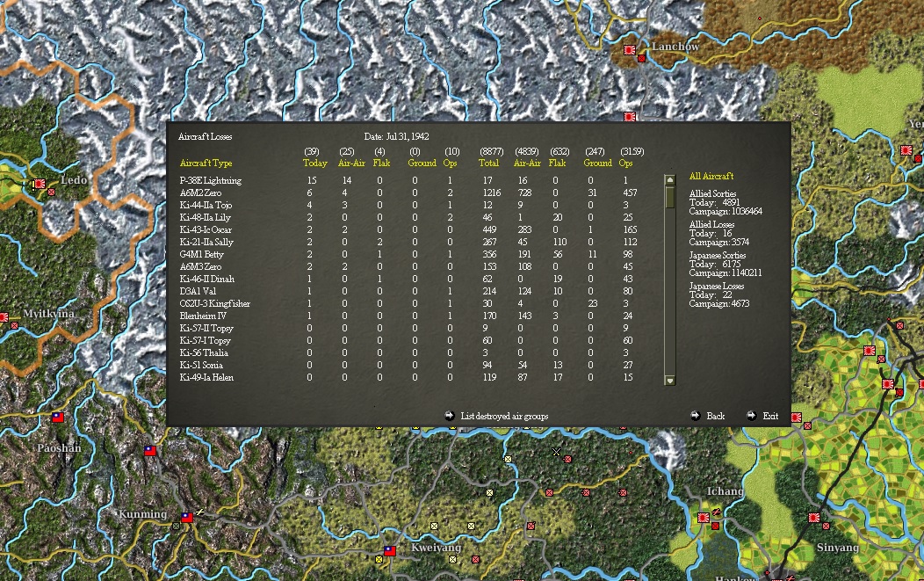Image resolution: width=924 pixels, height=581 pixels.
Task: Select the P-38E Lightning row
Action: 409,180
